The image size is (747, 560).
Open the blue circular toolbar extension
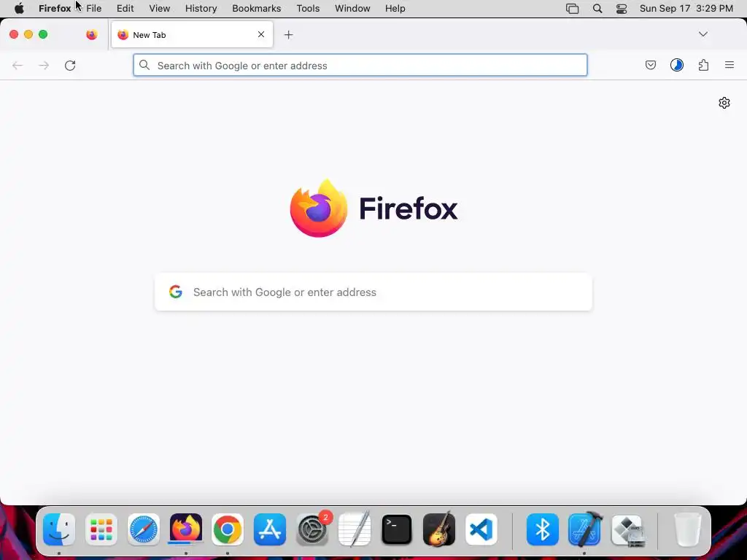pos(677,65)
